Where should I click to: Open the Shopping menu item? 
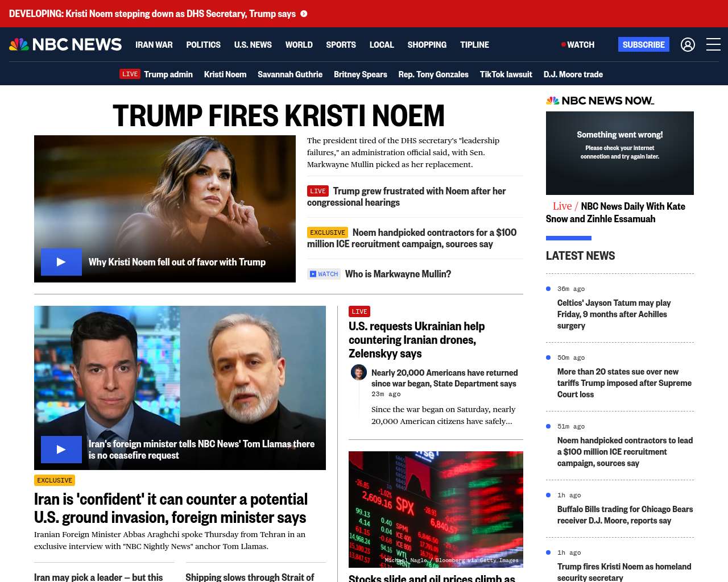point(427,44)
